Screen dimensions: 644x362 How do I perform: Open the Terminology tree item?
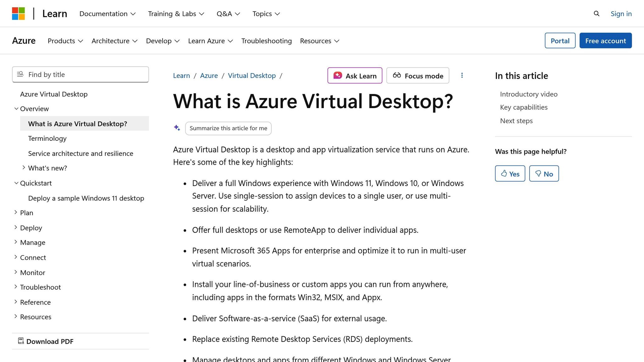coord(47,139)
